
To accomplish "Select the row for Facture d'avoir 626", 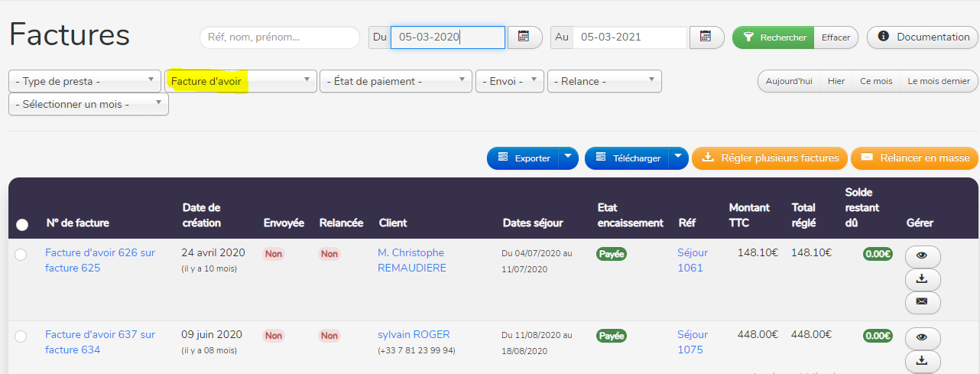I will [x=21, y=255].
